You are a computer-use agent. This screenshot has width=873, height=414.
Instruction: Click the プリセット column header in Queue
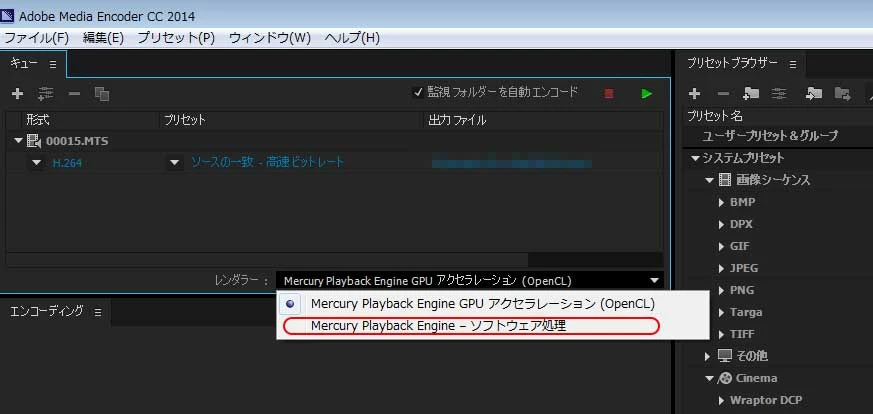(185, 120)
